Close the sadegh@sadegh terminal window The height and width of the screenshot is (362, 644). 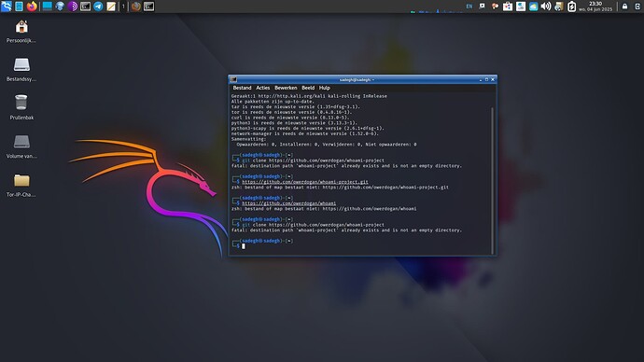coord(493,79)
